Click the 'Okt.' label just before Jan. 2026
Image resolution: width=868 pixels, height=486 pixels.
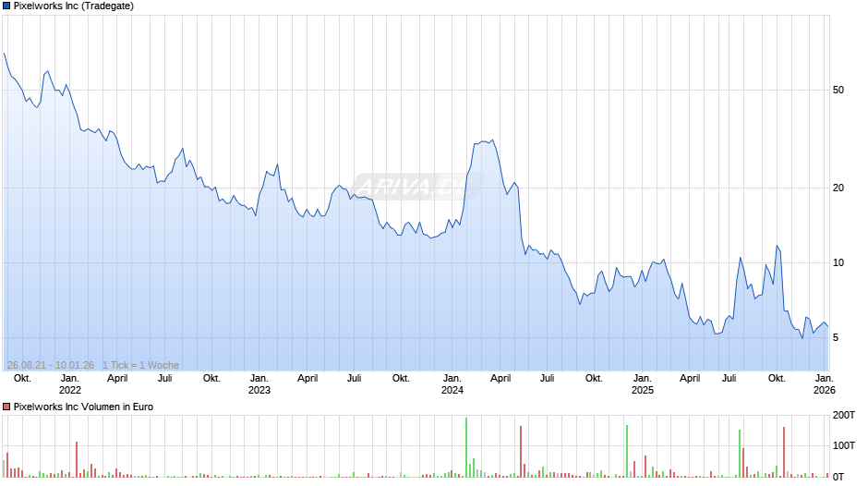coord(777,379)
